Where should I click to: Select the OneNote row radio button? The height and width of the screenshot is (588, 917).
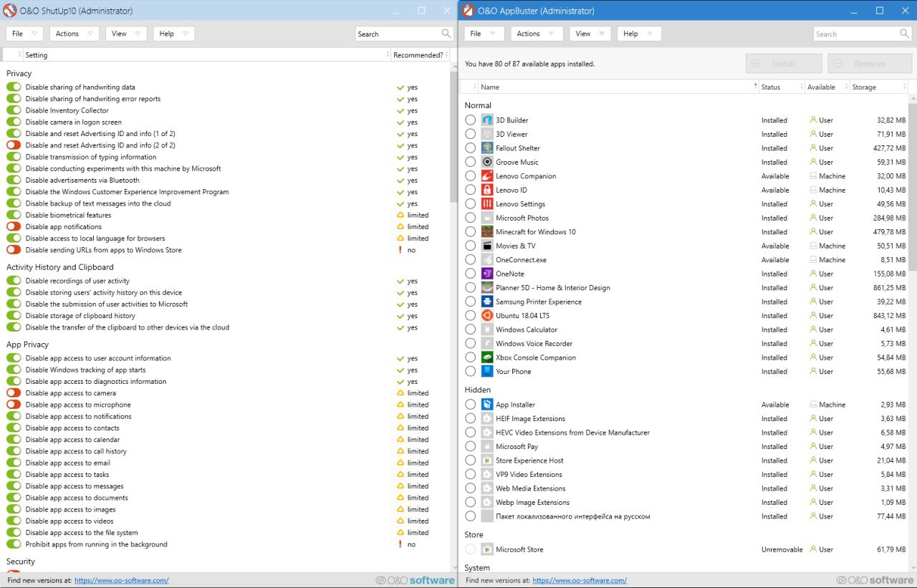click(470, 274)
